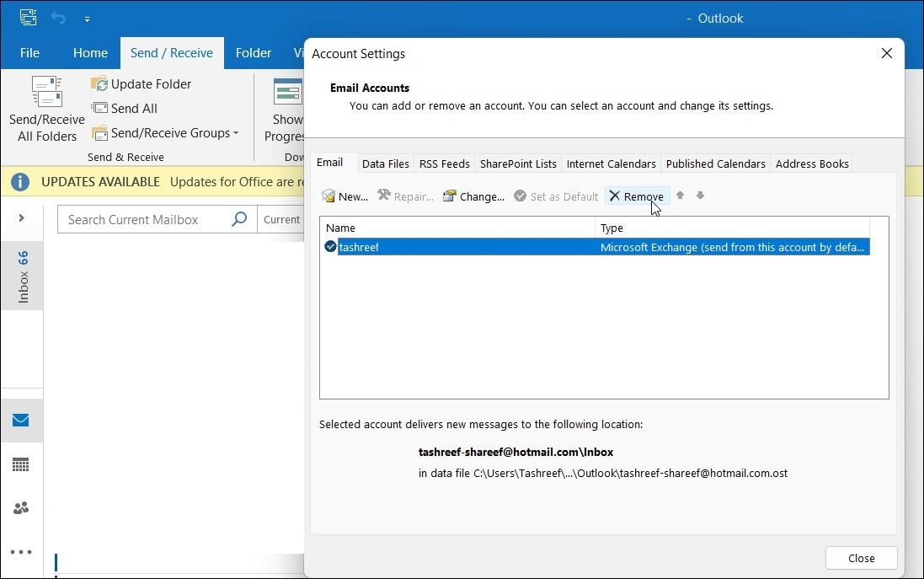Open the Folder ribbon tab

(254, 53)
